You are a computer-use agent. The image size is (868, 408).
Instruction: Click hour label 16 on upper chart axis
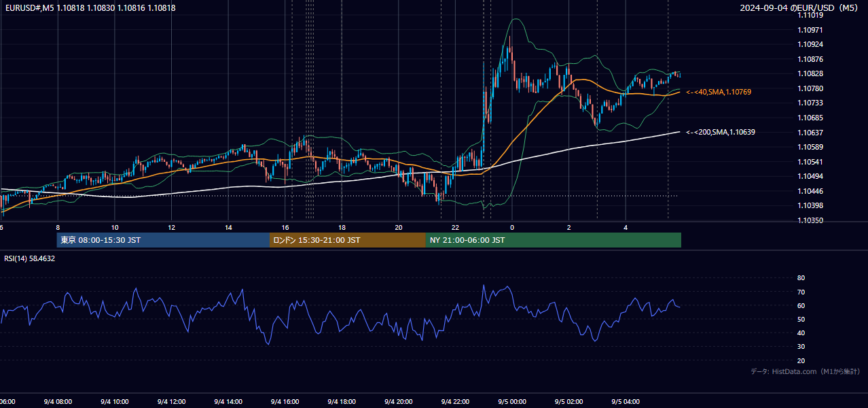285,228
